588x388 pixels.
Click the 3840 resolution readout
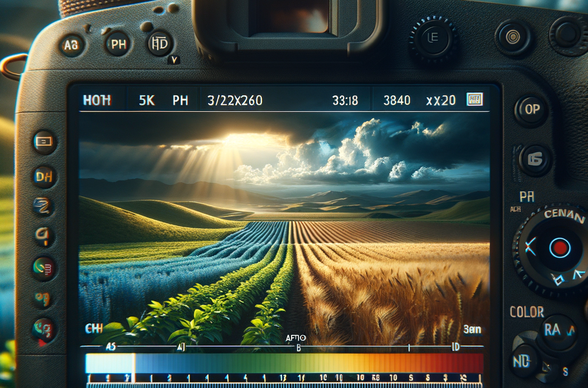point(397,101)
